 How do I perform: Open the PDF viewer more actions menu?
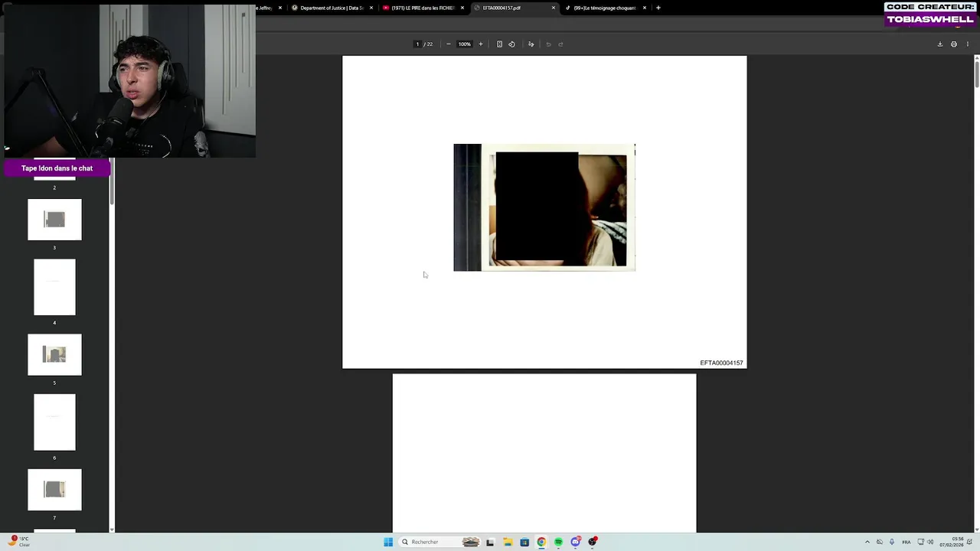tap(968, 44)
